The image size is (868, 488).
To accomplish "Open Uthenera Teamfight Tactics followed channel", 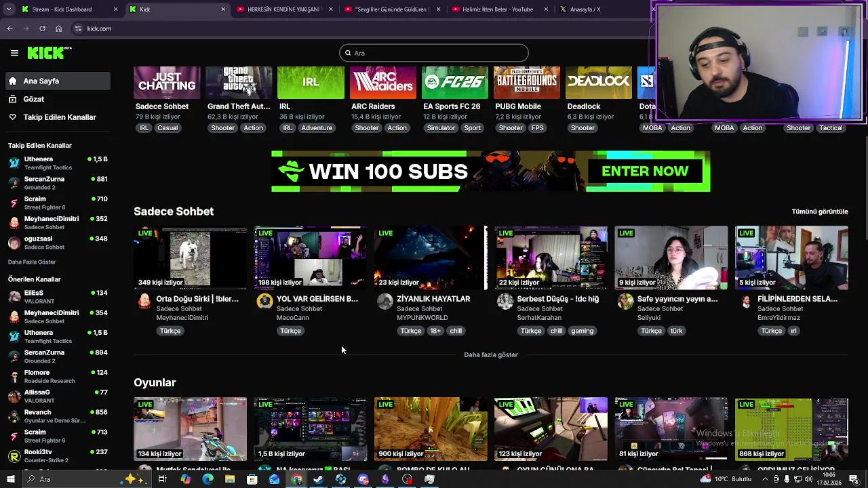I will pos(58,163).
